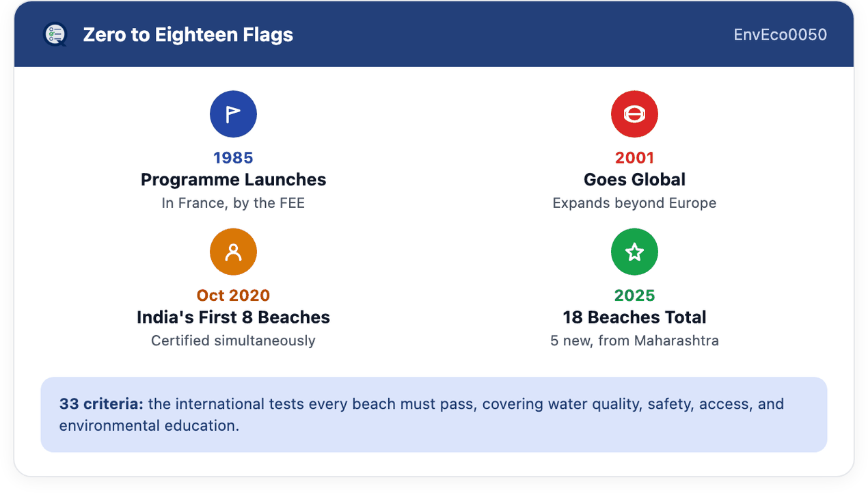
Task: Click the checklist logo icon in header
Action: click(55, 34)
